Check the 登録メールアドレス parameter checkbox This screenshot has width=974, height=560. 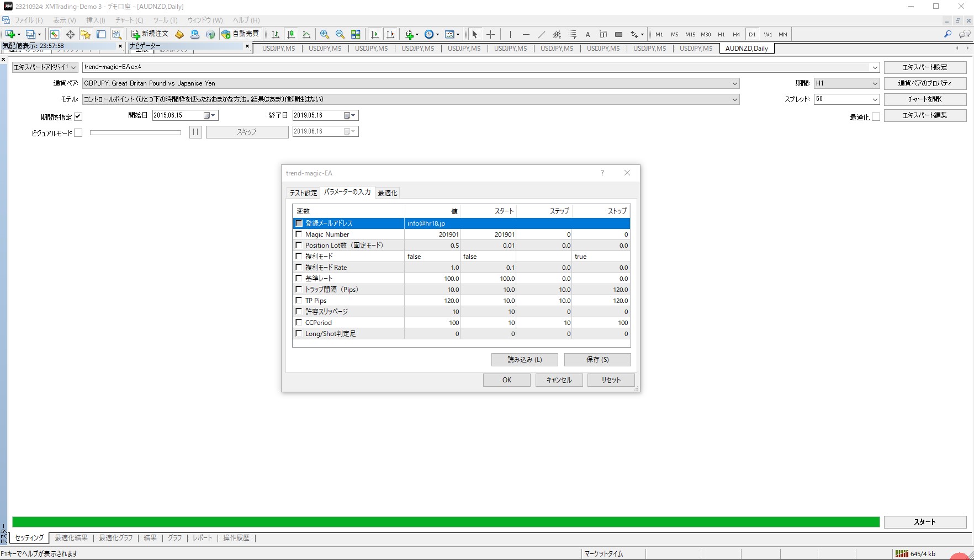(x=299, y=223)
